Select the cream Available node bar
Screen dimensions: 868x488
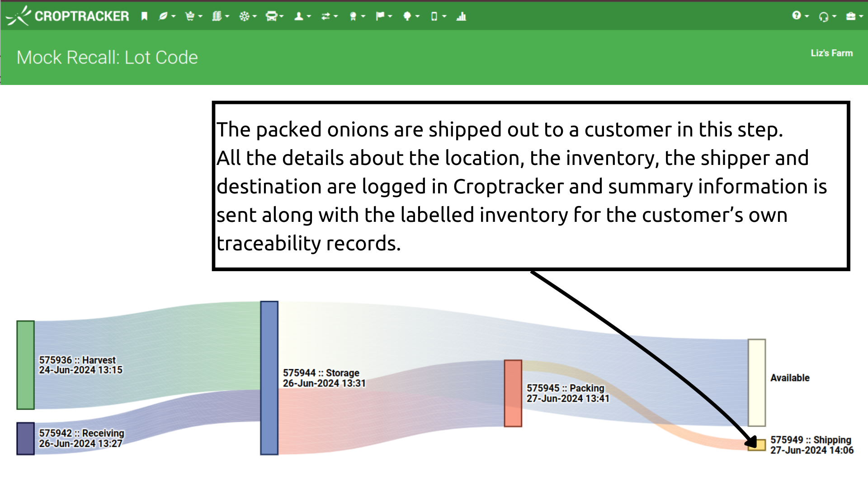[756, 382]
